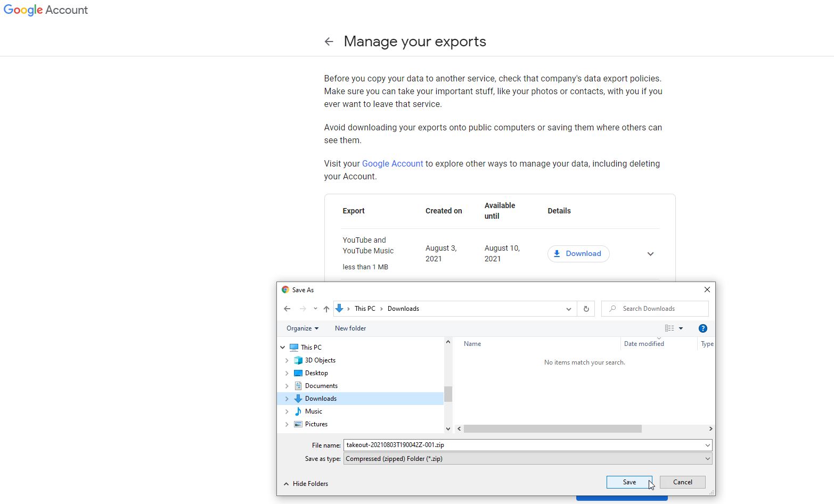
Task: Select Pictures folder in tree
Action: pyautogui.click(x=316, y=424)
